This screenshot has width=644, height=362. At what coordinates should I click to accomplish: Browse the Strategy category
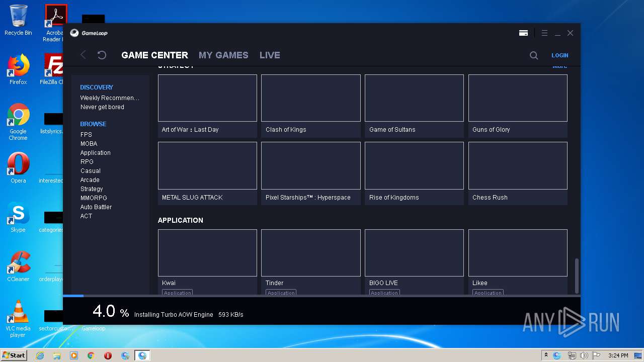[92, 189]
